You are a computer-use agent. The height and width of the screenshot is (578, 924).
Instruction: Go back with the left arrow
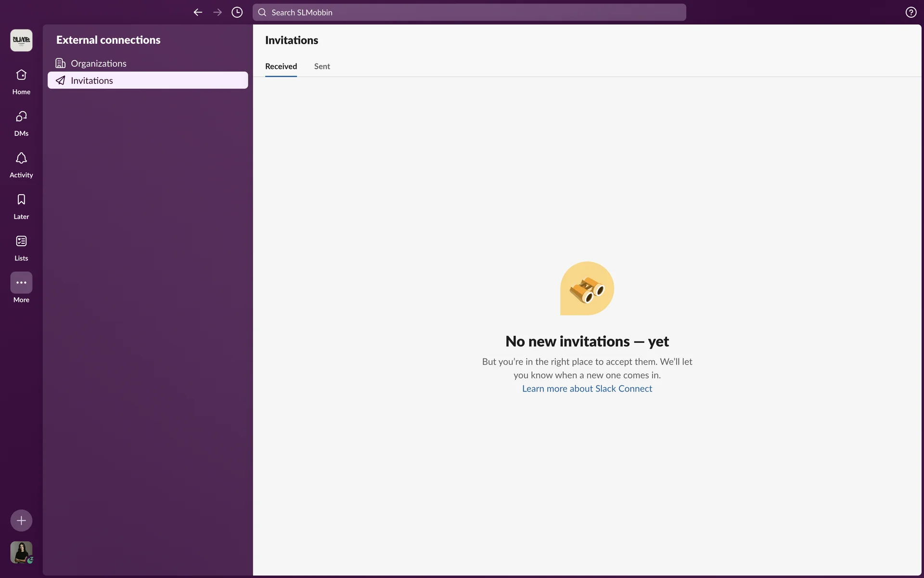(x=198, y=13)
